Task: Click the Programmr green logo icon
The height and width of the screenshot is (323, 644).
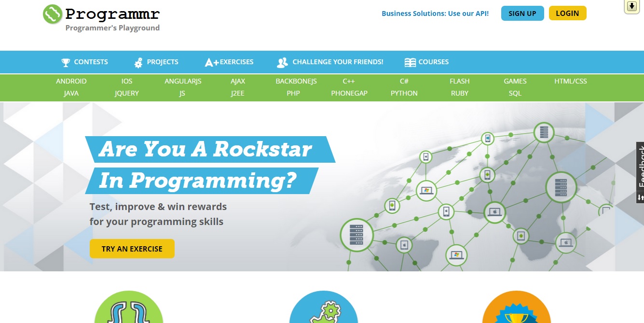Action: point(53,14)
